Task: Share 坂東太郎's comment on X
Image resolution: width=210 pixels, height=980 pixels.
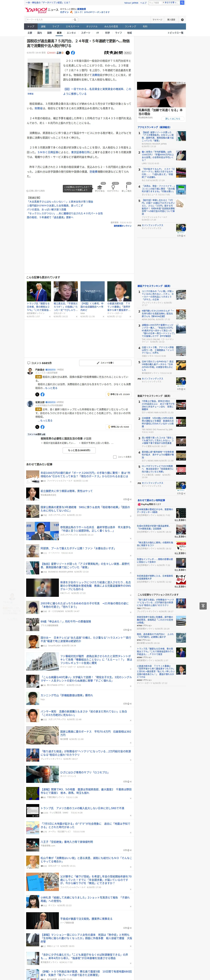Action: click(37, 427)
